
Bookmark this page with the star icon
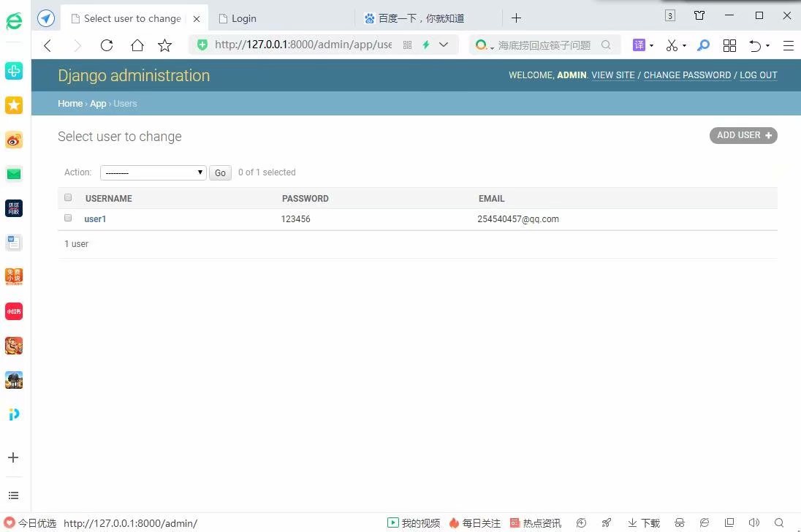tap(164, 45)
